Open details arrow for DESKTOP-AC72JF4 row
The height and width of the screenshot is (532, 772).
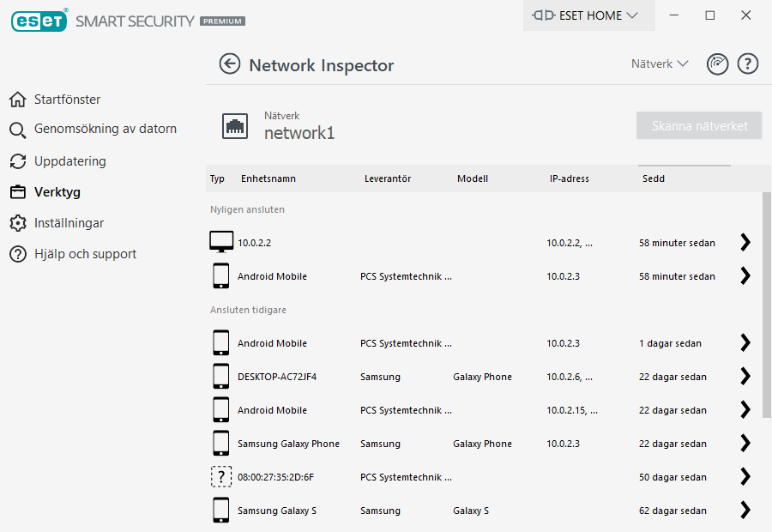[745, 377]
